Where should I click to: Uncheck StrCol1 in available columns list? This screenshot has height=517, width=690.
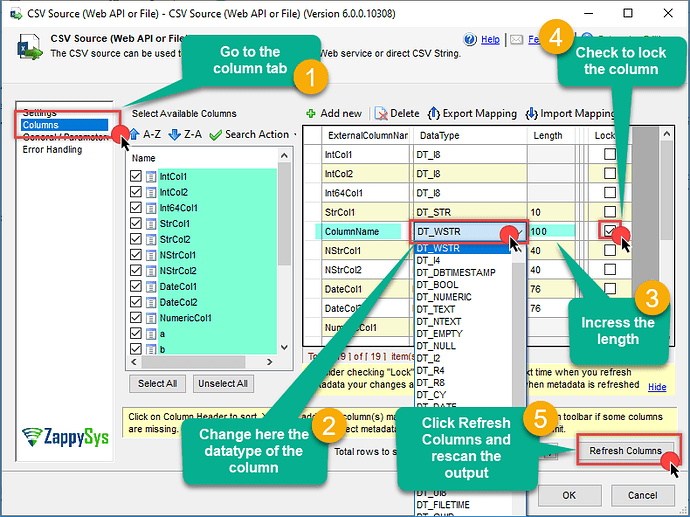136,224
